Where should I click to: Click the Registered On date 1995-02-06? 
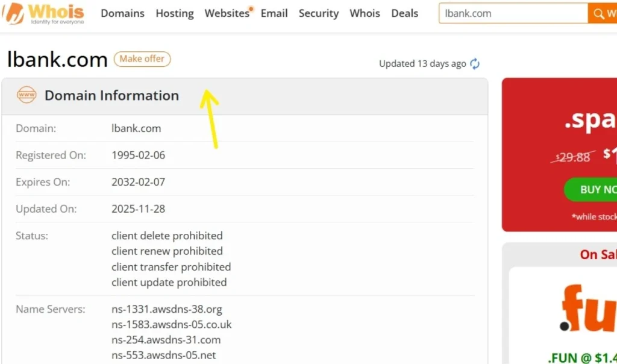[x=138, y=155]
